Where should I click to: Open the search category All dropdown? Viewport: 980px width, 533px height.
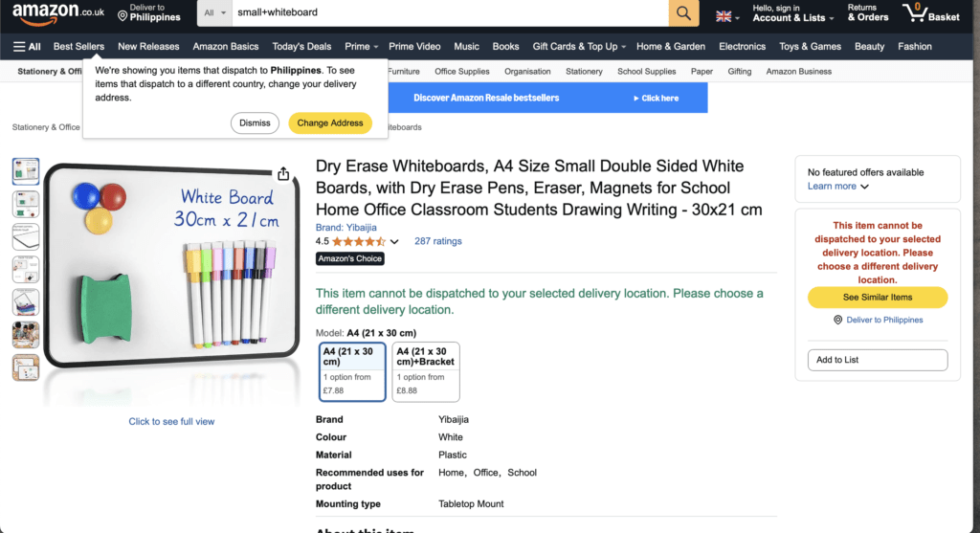click(x=215, y=13)
